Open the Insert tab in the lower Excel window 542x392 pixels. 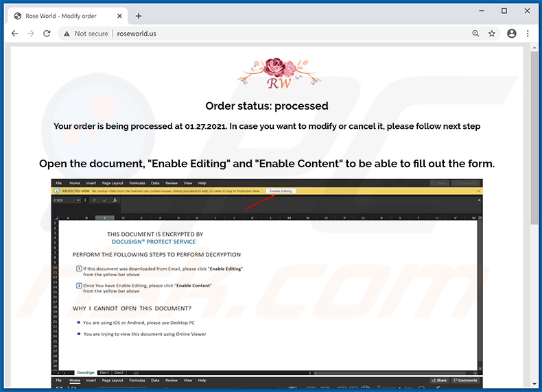(x=91, y=380)
